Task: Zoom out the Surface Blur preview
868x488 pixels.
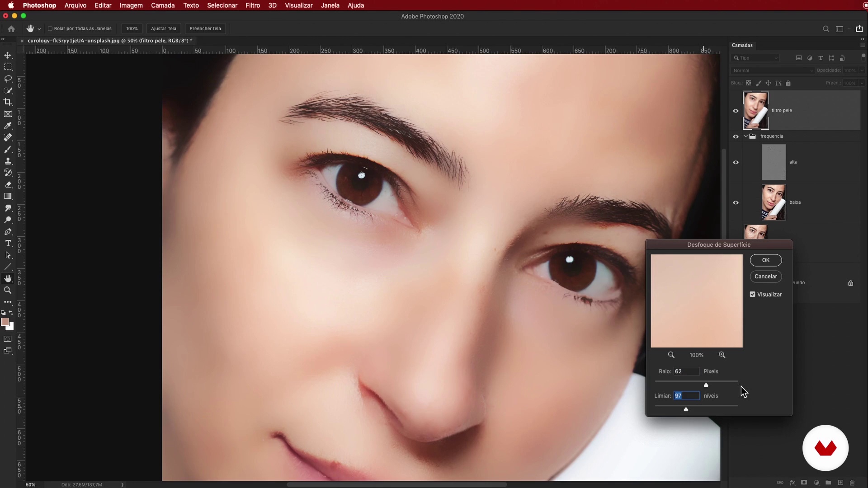Action: 671,355
